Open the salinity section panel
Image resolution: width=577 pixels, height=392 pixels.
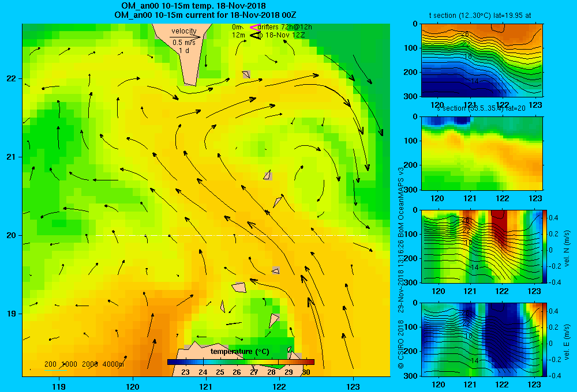click(x=482, y=153)
